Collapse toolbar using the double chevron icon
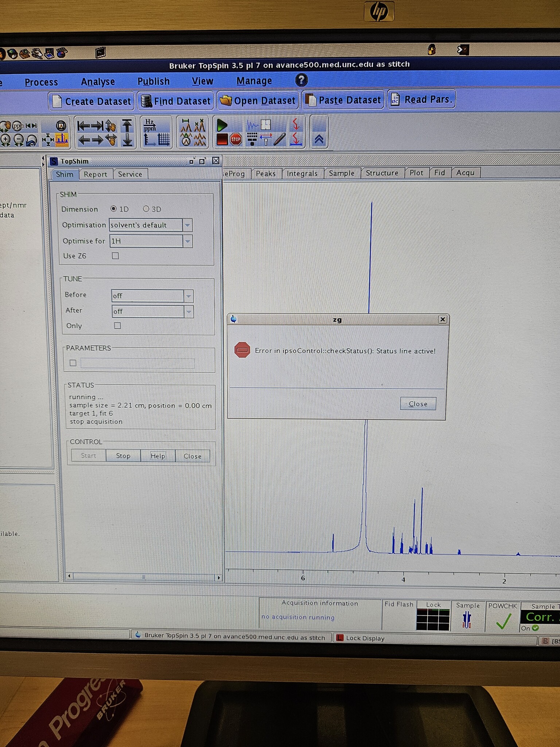The height and width of the screenshot is (747, 560). (319, 140)
